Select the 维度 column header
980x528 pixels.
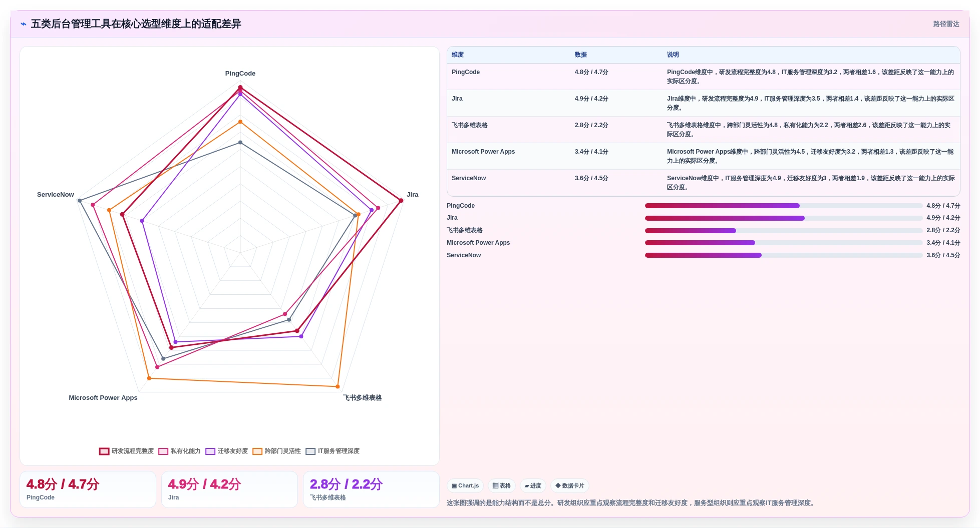click(x=458, y=55)
